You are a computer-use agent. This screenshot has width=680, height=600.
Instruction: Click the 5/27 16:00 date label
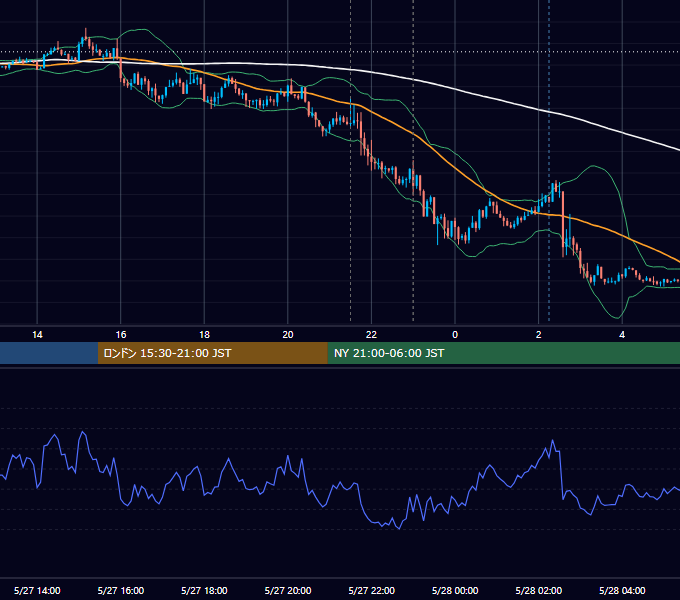(121, 590)
